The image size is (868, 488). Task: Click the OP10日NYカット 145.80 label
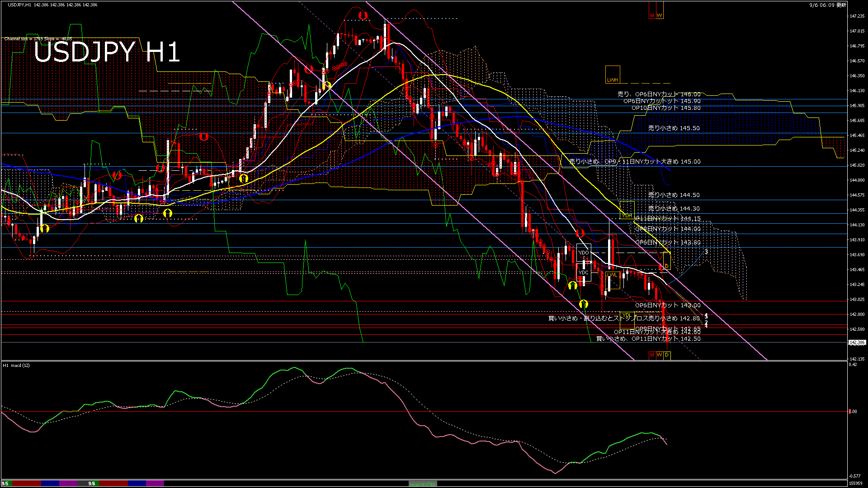666,108
